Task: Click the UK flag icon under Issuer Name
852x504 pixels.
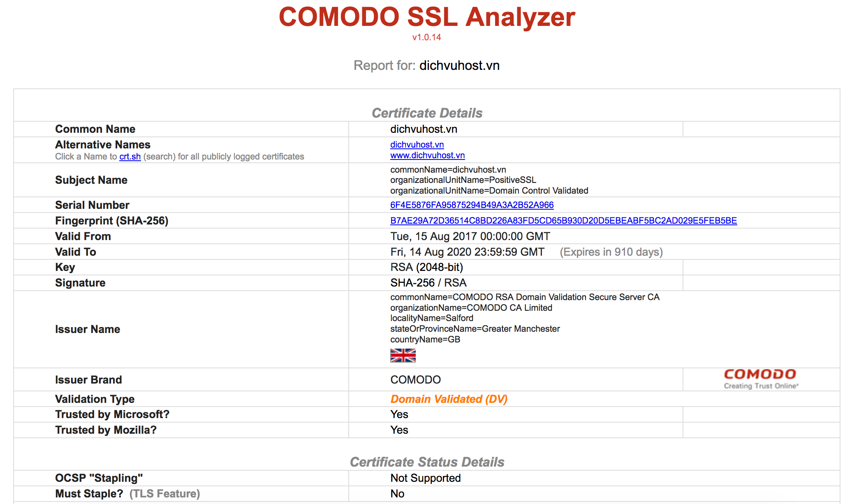Action: (x=403, y=355)
